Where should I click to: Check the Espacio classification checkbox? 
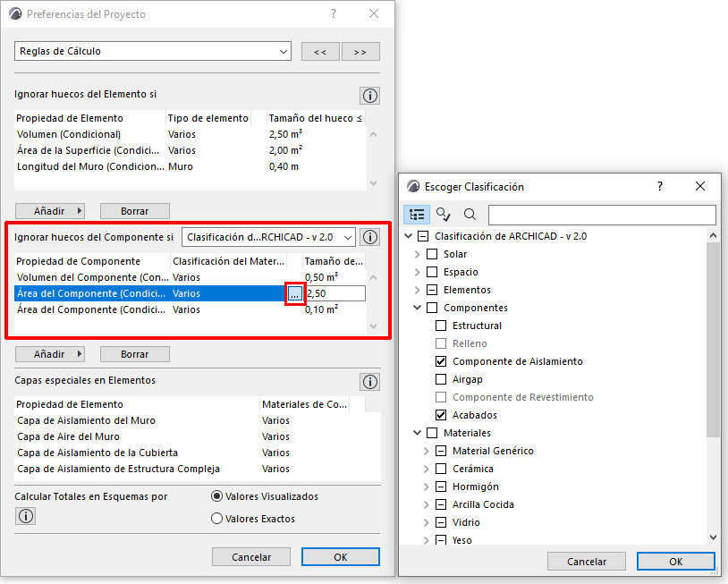click(432, 272)
